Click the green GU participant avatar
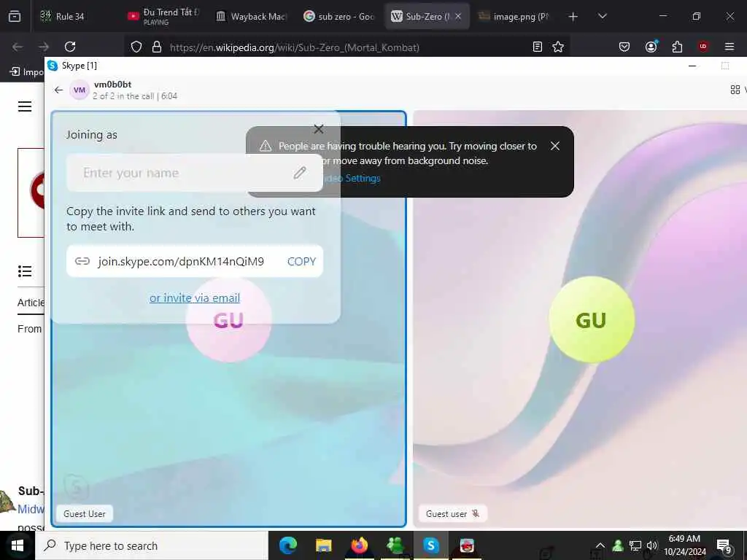The image size is (747, 560). click(591, 319)
